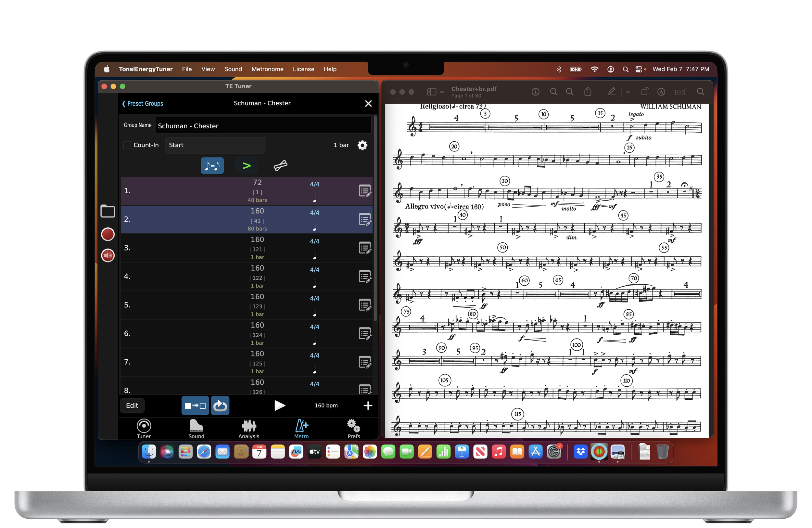Switch to the Analysis tab

point(249,429)
